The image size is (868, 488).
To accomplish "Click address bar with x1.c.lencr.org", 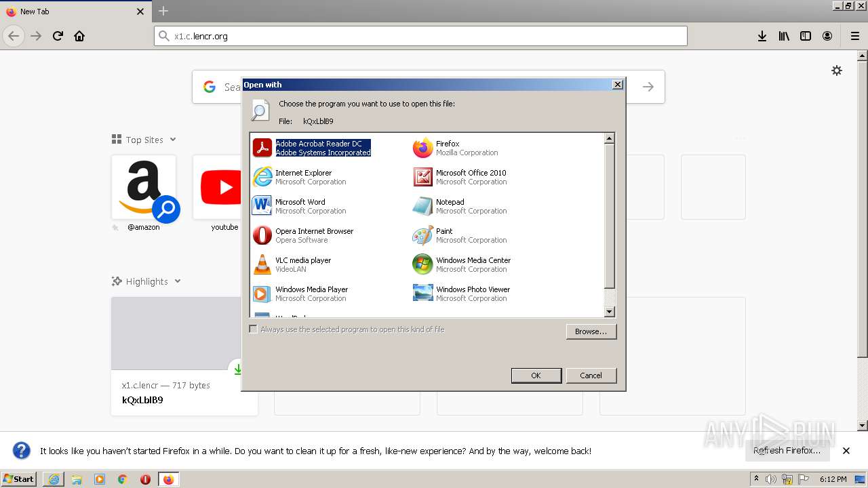I will [420, 36].
